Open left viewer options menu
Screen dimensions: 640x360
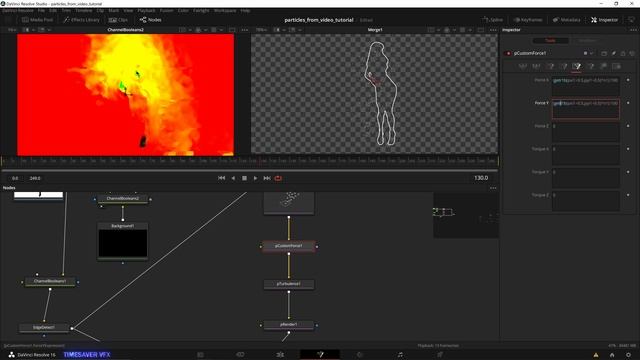(244, 30)
